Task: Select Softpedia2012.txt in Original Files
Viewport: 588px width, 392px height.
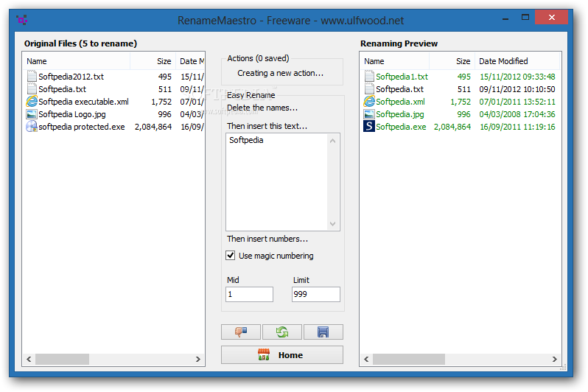Action: coord(71,77)
